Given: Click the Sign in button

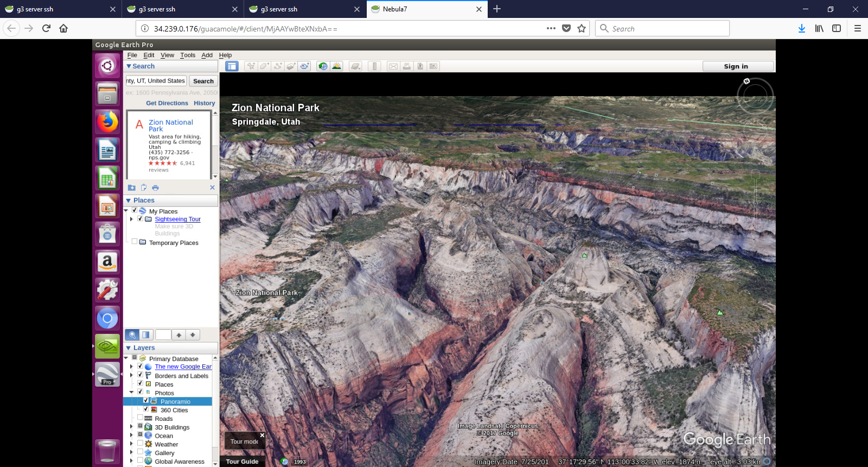Looking at the screenshot, I should pyautogui.click(x=738, y=66).
